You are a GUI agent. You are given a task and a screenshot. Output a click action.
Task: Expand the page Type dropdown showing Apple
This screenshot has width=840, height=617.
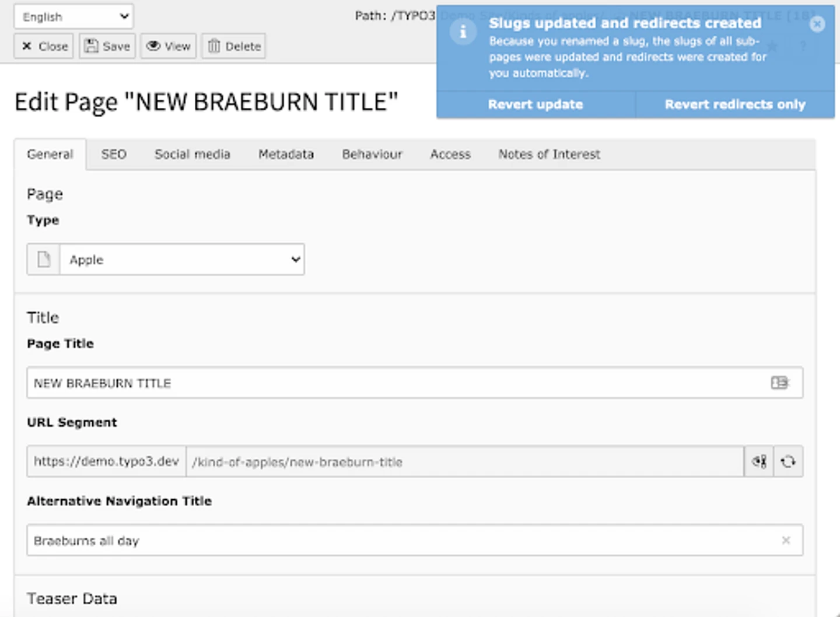(x=182, y=260)
